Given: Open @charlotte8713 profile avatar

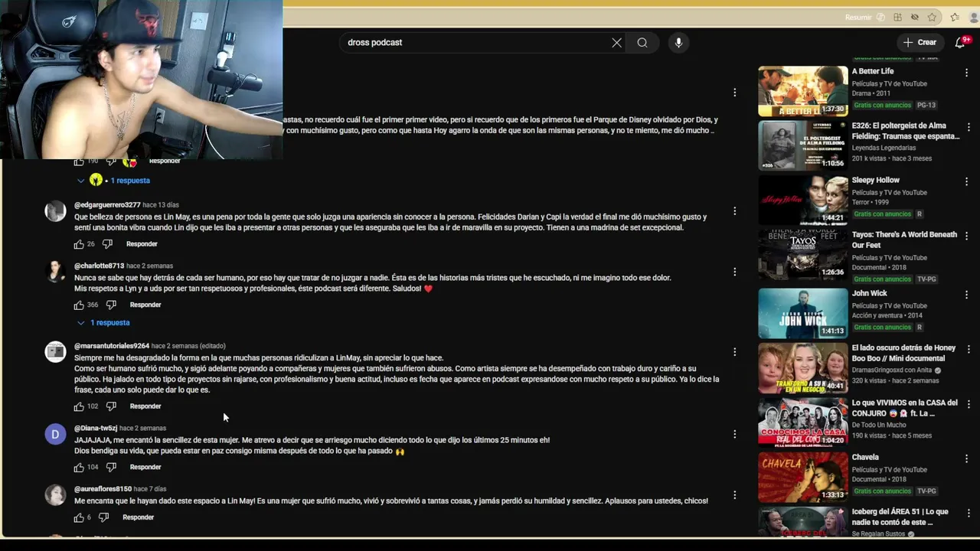Looking at the screenshot, I should pyautogui.click(x=55, y=272).
